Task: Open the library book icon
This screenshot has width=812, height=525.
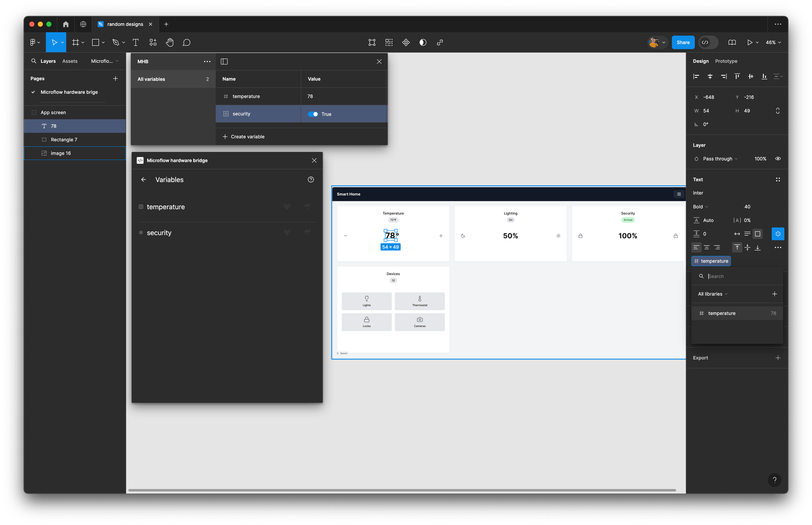Action: pyautogui.click(x=732, y=42)
